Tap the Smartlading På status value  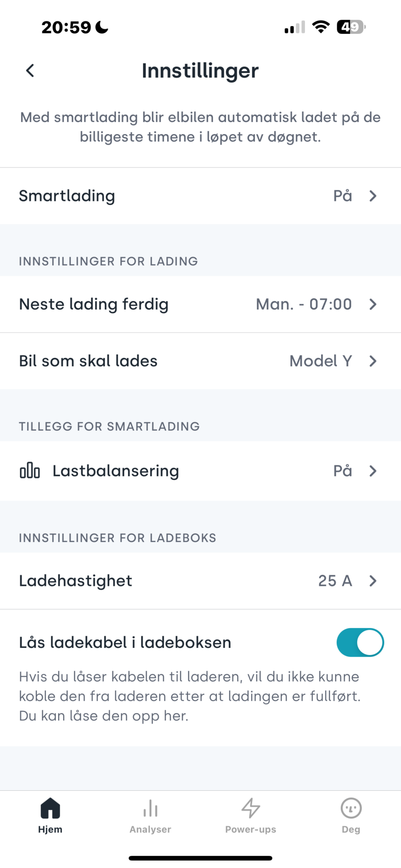pyautogui.click(x=342, y=196)
